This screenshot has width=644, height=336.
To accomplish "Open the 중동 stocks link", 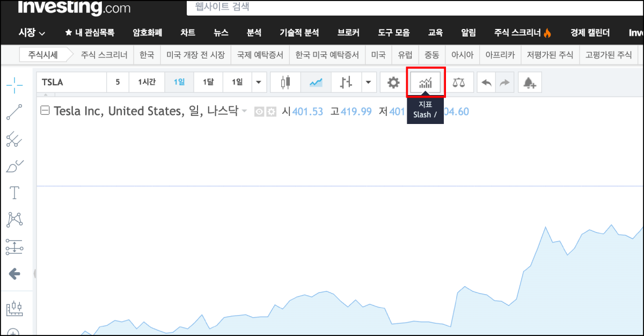I will 431,55.
